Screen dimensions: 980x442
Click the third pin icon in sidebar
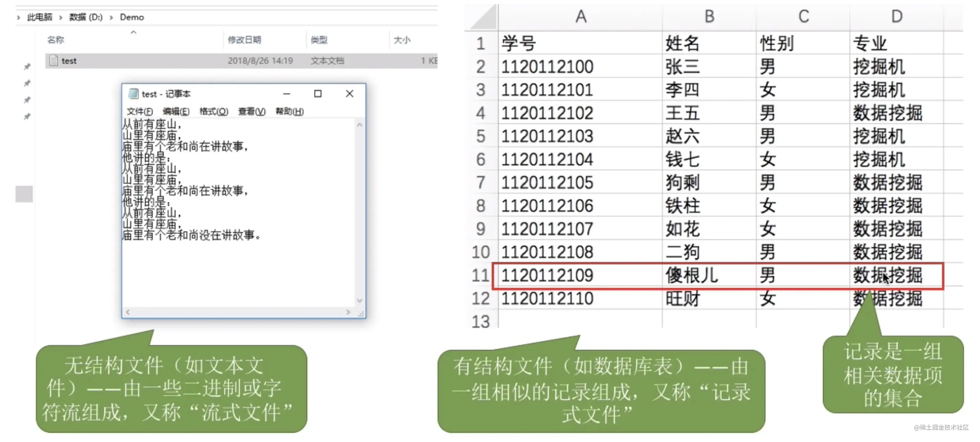pos(27,100)
